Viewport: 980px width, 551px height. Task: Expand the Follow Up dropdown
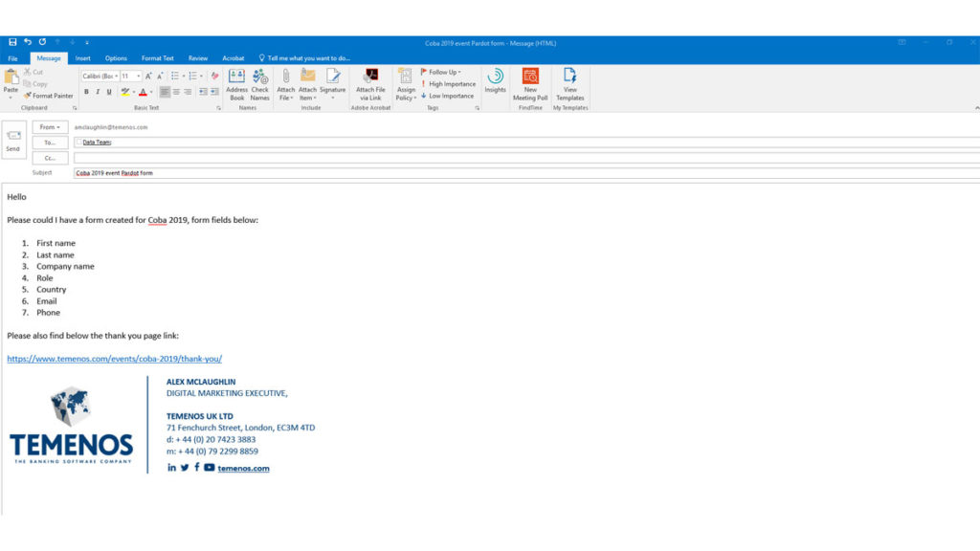443,72
